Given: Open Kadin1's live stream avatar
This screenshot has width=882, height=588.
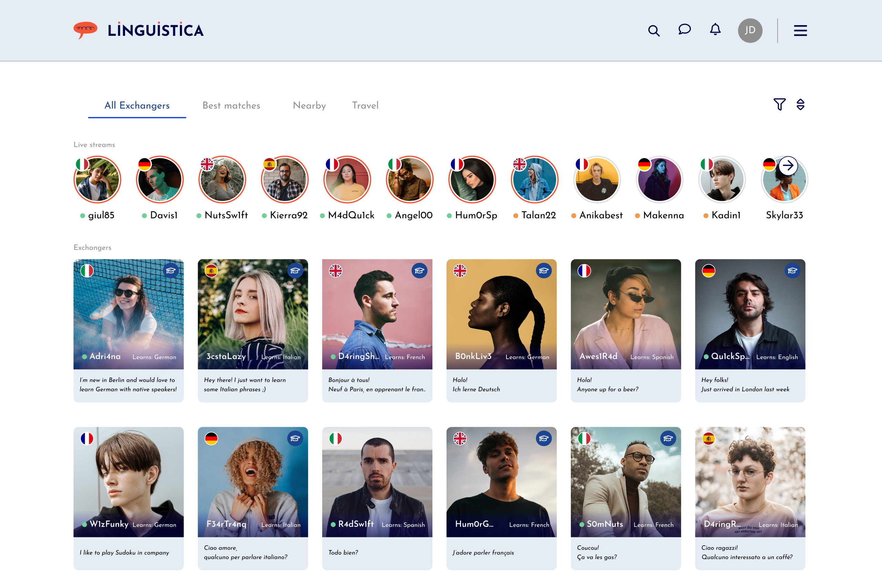Looking at the screenshot, I should click(722, 179).
